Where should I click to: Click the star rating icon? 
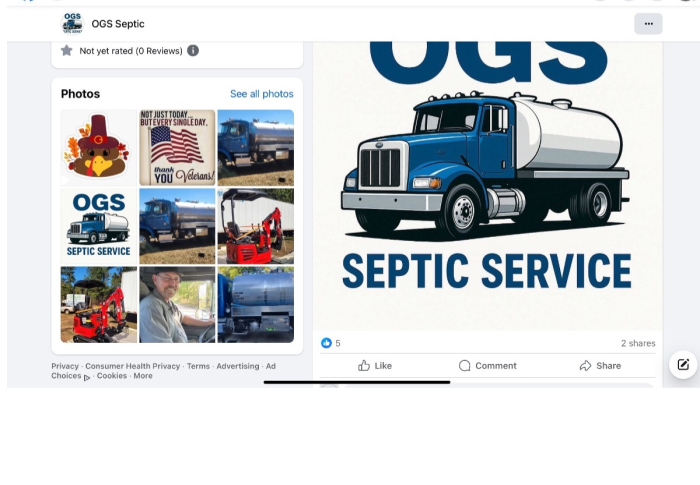pos(67,50)
